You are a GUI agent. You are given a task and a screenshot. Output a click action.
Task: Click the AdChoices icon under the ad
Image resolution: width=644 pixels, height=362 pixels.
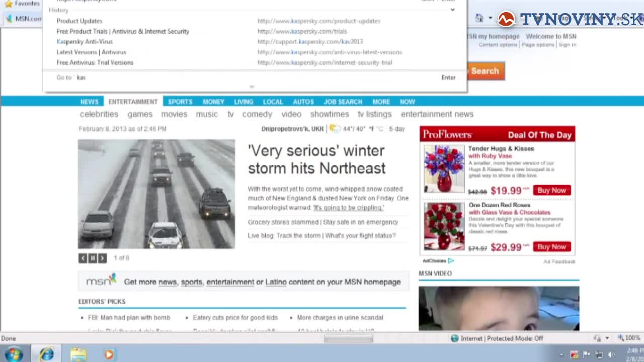pyautogui.click(x=451, y=261)
